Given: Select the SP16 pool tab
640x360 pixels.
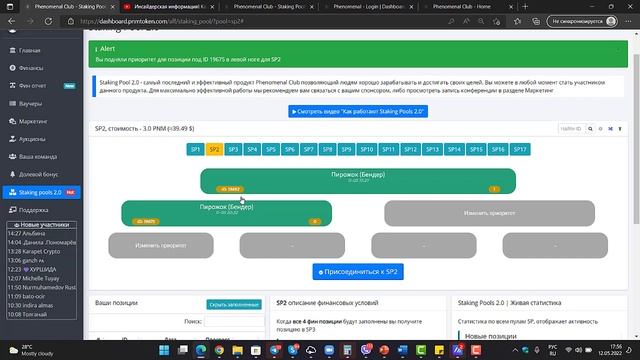Looking at the screenshot, I should (x=498, y=149).
